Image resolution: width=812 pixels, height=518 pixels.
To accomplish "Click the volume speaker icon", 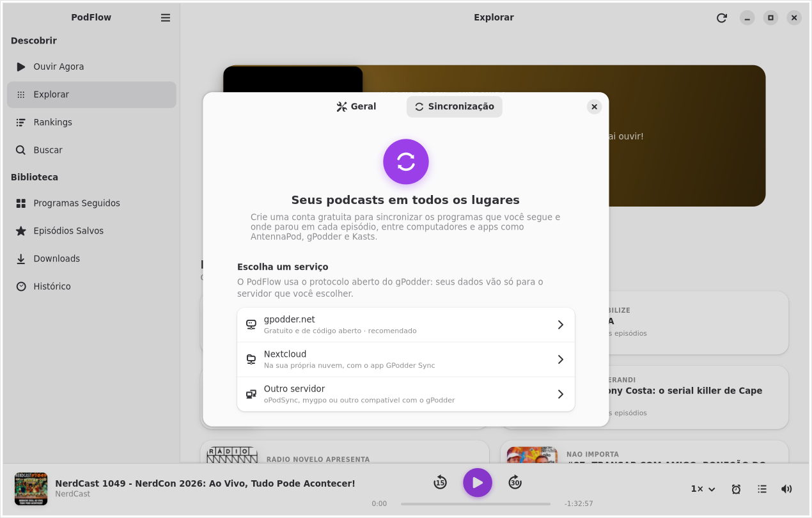I will [786, 489].
